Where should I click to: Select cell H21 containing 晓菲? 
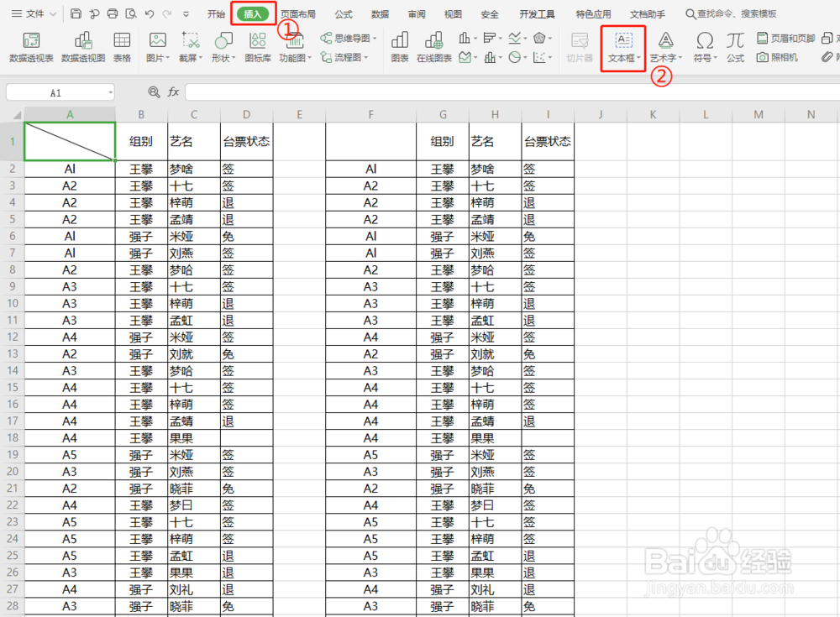(495, 489)
